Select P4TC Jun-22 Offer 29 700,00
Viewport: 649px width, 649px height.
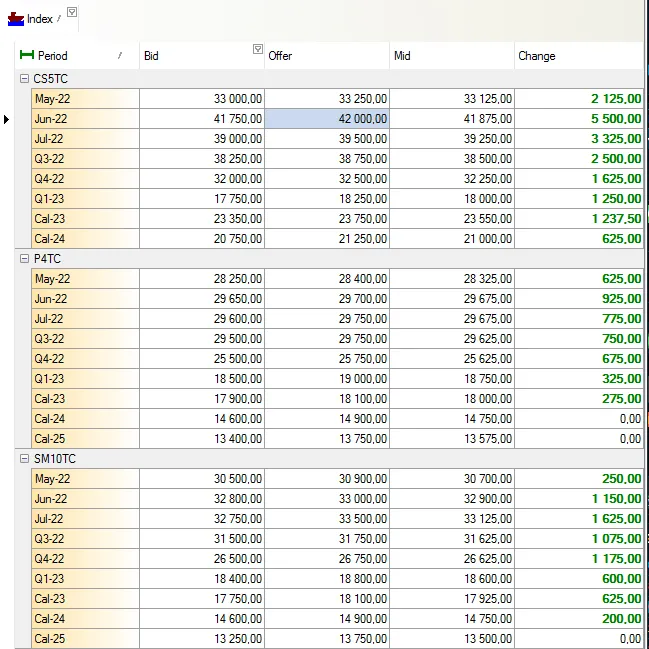327,298
